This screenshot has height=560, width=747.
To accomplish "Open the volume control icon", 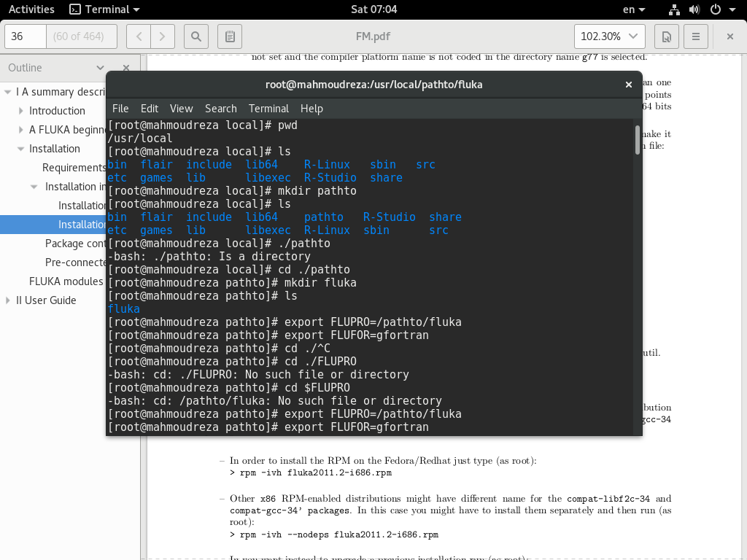I will pyautogui.click(x=694, y=9).
